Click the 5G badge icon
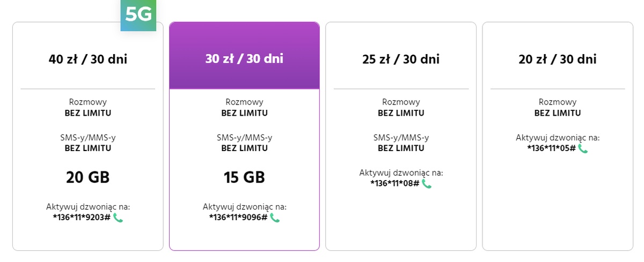The height and width of the screenshot is (262, 644). 138,16
